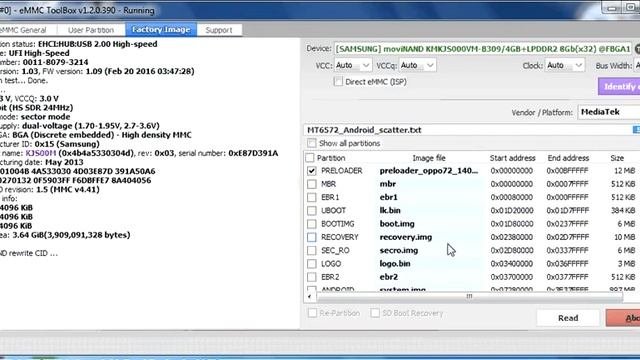Click RECOVERY end address 0x02D7FFFF

[x=567, y=237]
